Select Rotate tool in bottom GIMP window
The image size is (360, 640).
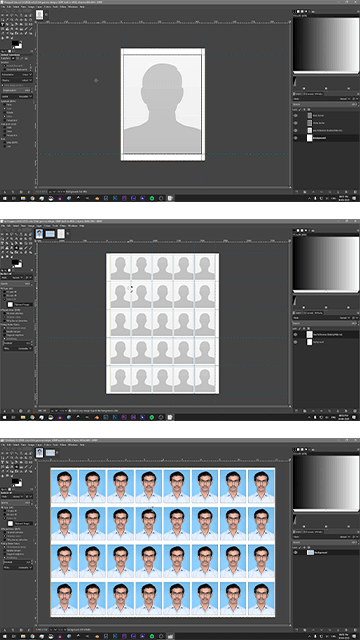(x=7, y=462)
